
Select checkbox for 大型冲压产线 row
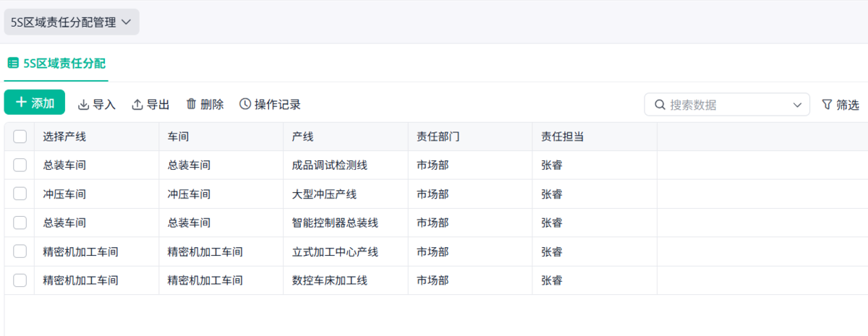pyautogui.click(x=20, y=194)
